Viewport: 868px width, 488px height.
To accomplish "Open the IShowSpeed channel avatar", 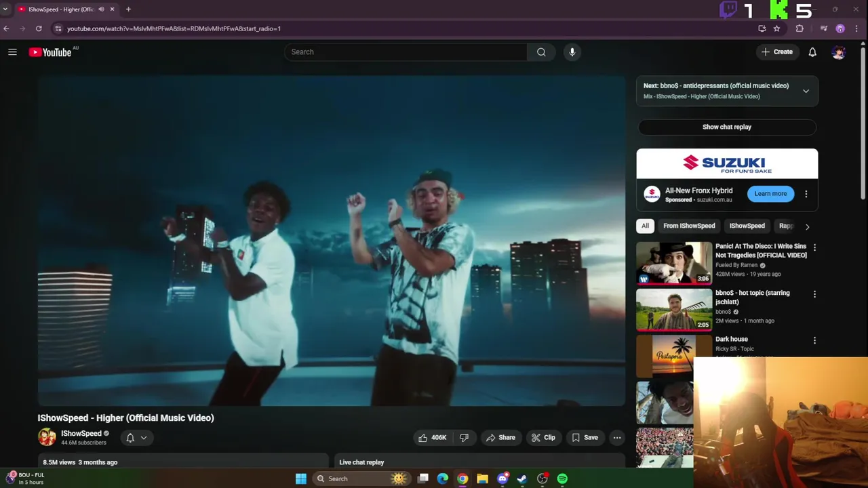I will (x=47, y=437).
